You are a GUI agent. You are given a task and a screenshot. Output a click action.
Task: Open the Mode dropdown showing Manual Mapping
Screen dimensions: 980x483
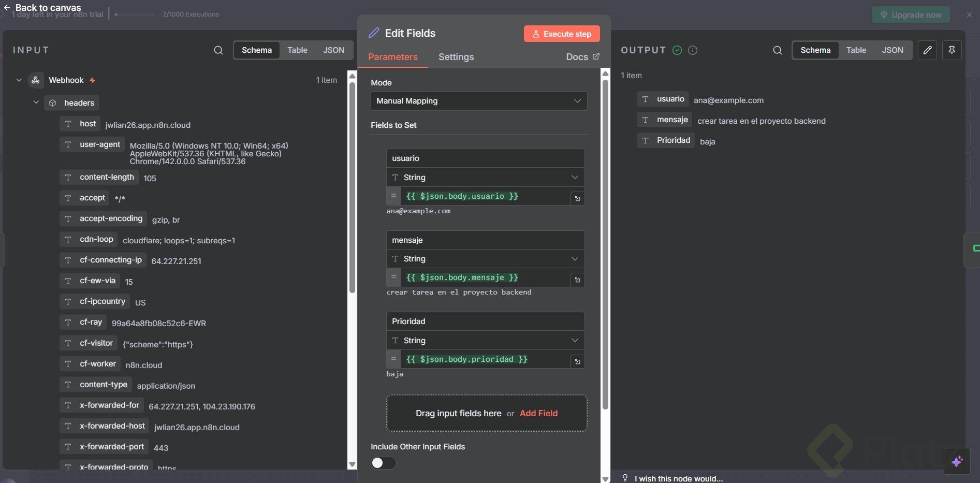coord(479,101)
